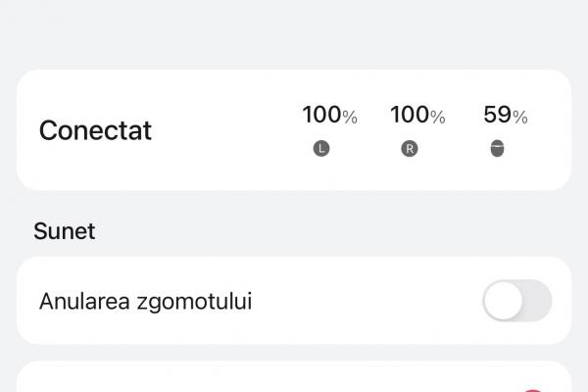Click the pink icon peeking at the bottom edge
The image size is (588, 392).
(532, 390)
